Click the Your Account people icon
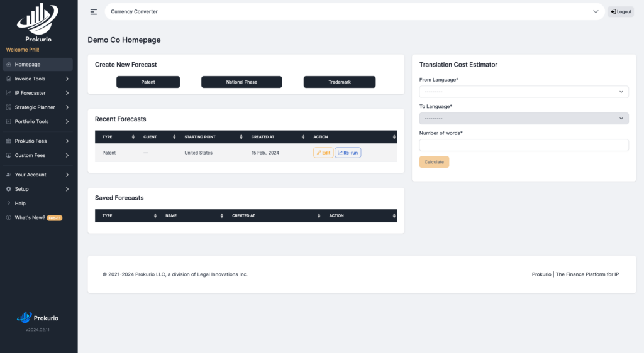644x353 pixels. click(9, 175)
